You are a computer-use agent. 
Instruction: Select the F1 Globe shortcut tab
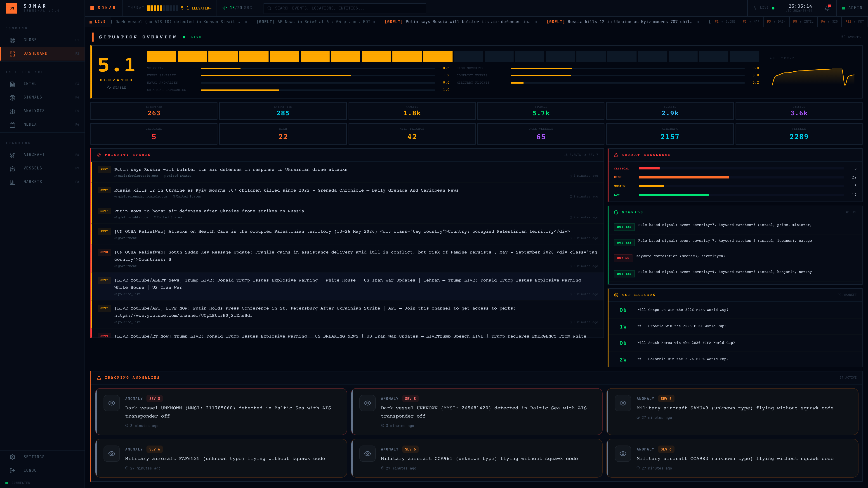point(725,21)
